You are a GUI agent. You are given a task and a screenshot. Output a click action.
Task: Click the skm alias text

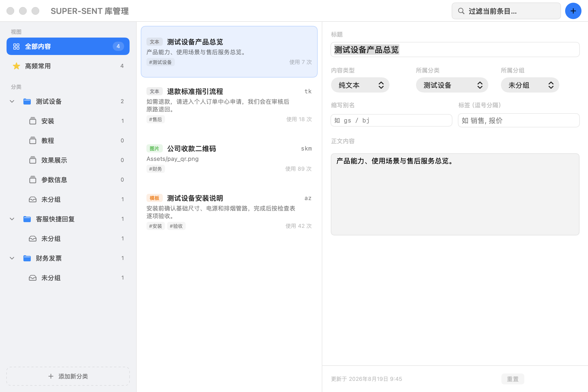pyautogui.click(x=307, y=149)
